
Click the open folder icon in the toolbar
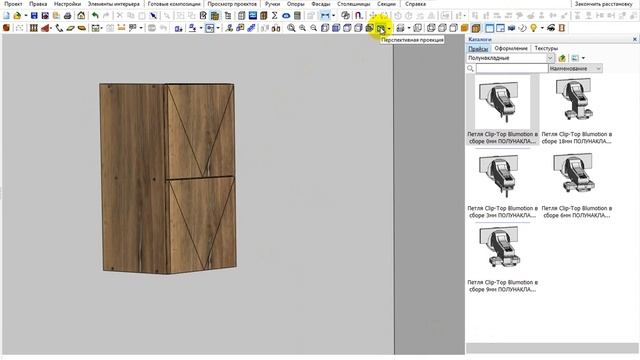(x=17, y=16)
